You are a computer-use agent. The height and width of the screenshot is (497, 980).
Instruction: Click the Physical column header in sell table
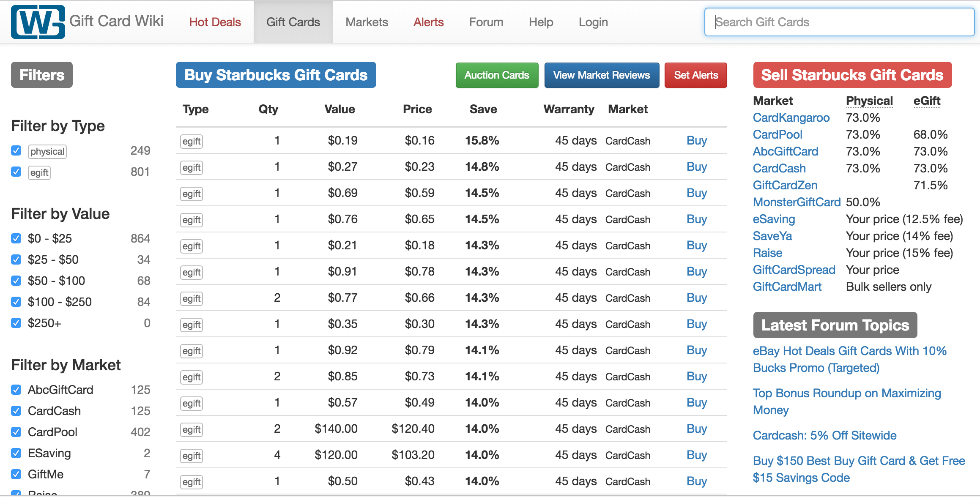coord(869,101)
